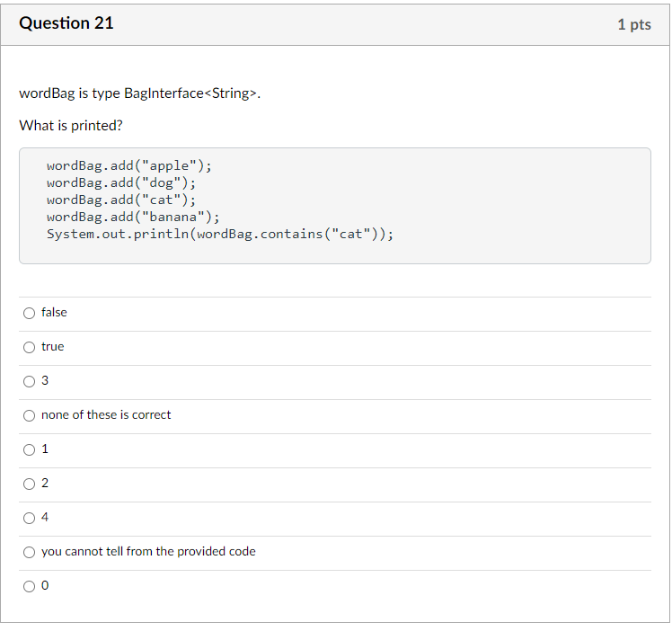
Task: Click the code line wordBag.add("dog");
Action: (121, 183)
